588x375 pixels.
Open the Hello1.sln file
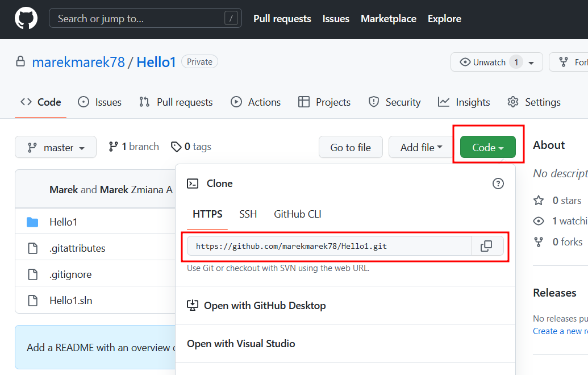pyautogui.click(x=70, y=301)
